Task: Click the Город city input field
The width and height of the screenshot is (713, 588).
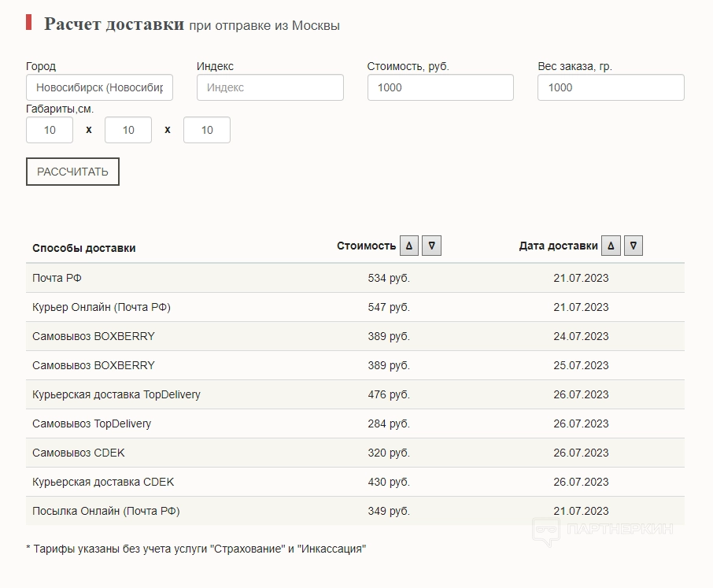Action: [99, 87]
